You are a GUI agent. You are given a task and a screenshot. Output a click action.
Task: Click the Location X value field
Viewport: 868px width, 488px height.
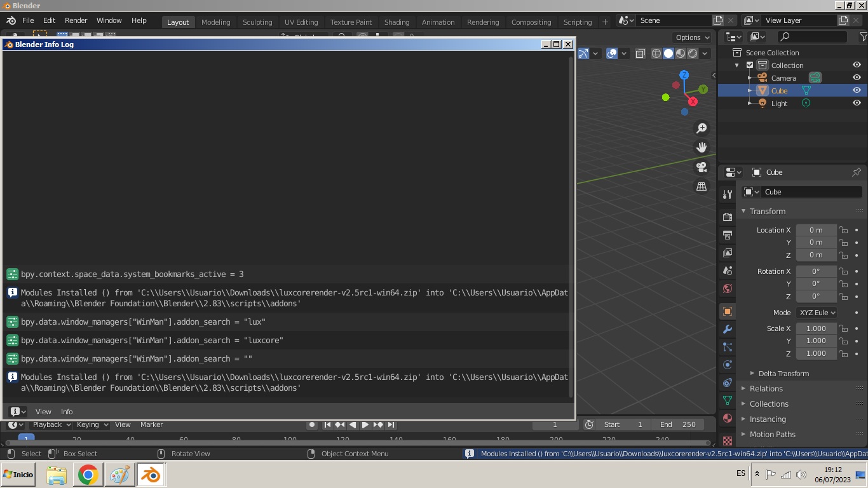(x=816, y=230)
